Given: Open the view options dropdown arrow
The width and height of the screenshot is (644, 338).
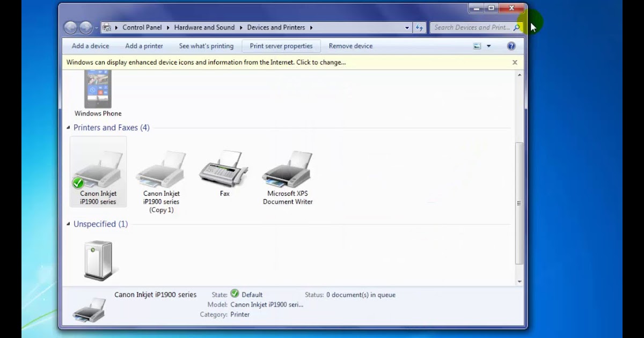Looking at the screenshot, I should click(488, 46).
